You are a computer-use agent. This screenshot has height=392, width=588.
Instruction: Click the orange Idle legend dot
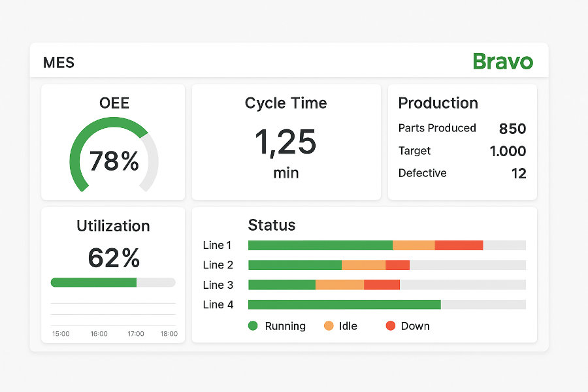pos(327,325)
